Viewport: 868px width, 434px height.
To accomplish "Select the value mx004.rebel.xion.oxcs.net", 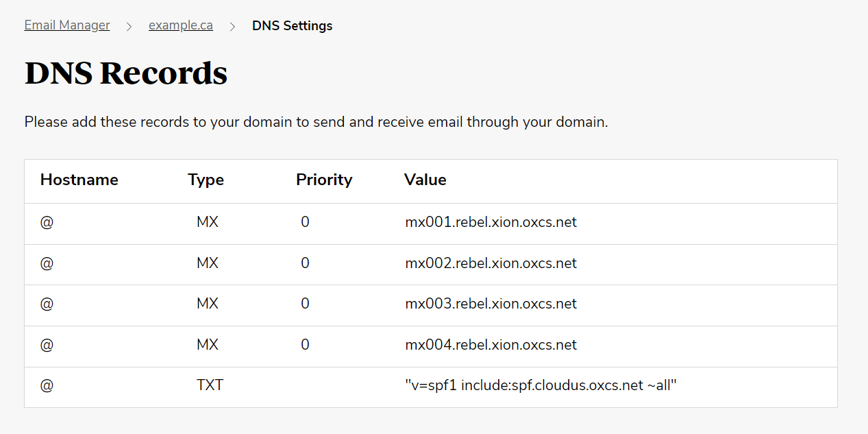I will tap(491, 345).
